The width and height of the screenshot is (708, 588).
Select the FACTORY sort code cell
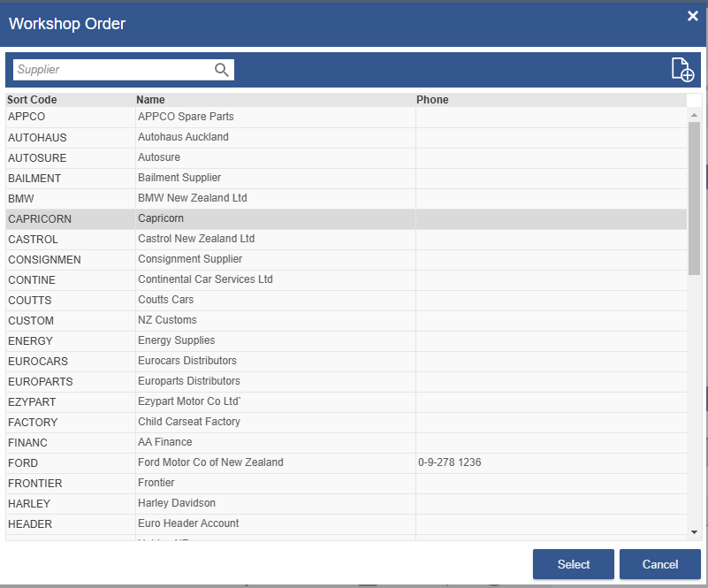pos(71,422)
